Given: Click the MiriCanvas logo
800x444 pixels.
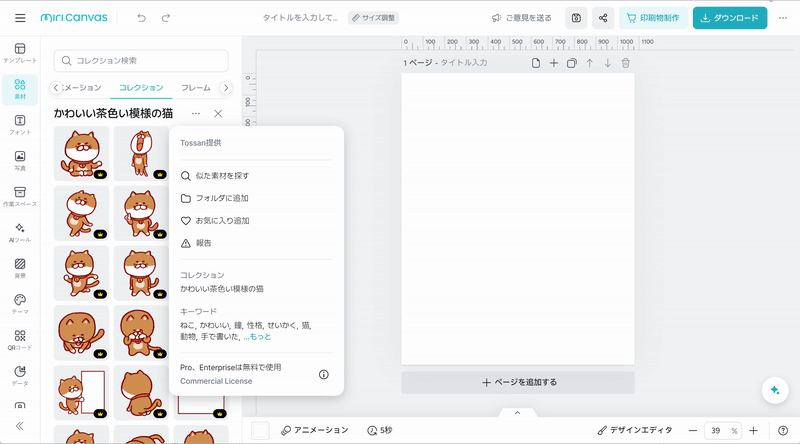Looking at the screenshot, I should (x=74, y=18).
